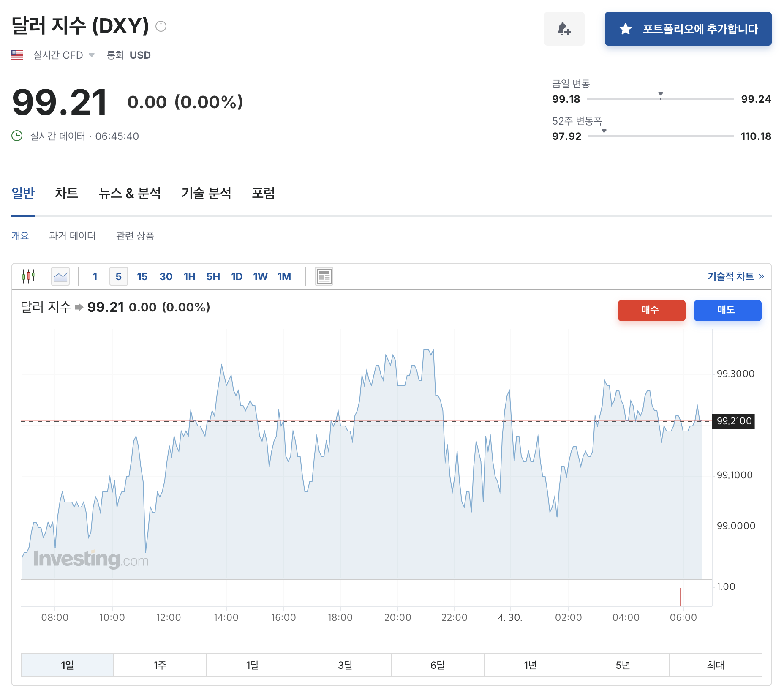Click the 52주 변동폭 range slider marker
The width and height of the screenshot is (784, 693).
click(604, 133)
